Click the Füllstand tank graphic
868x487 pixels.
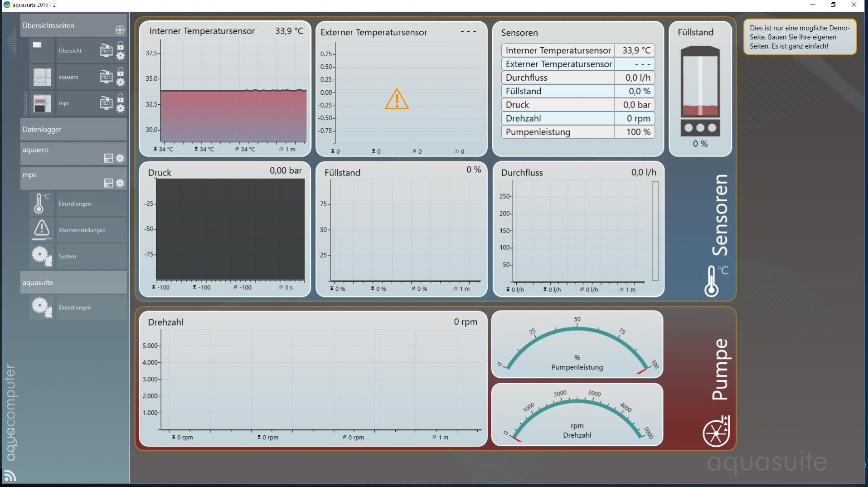coord(700,91)
